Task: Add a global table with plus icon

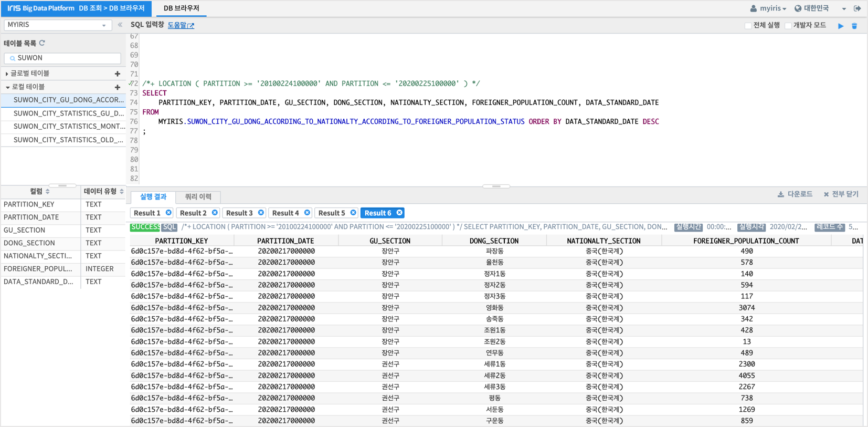Action: pos(118,74)
